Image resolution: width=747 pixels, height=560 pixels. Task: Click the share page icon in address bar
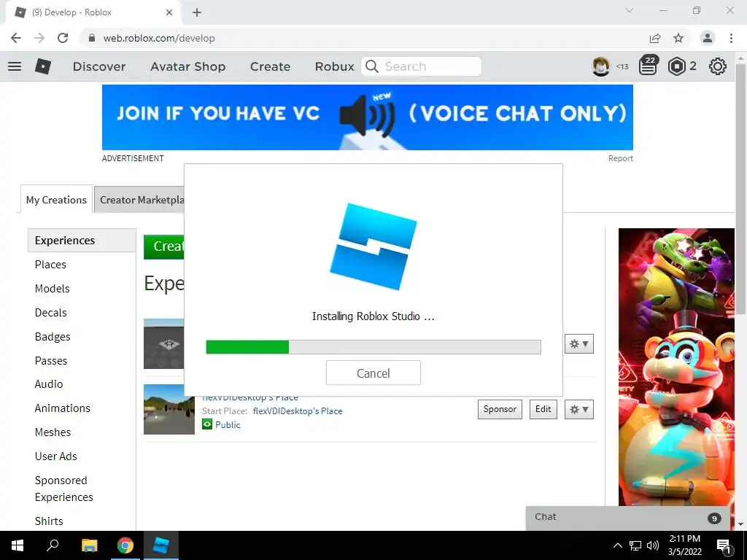[655, 38]
